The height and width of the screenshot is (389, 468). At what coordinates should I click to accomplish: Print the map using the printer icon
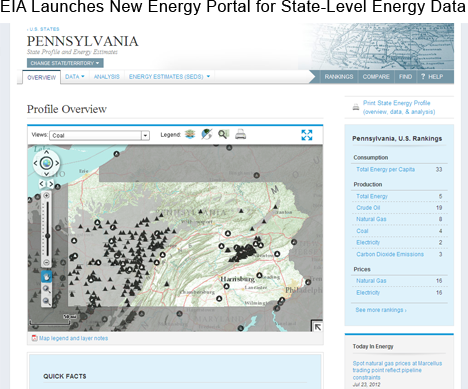(x=240, y=134)
